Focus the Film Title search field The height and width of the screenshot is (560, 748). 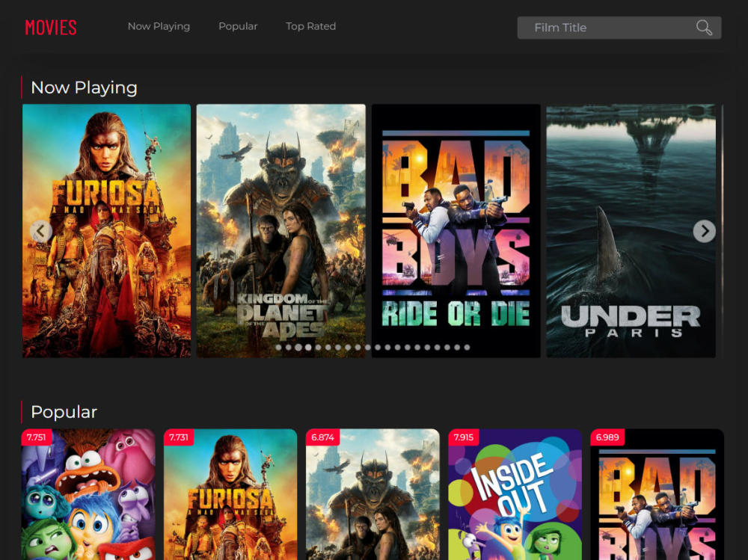619,28
